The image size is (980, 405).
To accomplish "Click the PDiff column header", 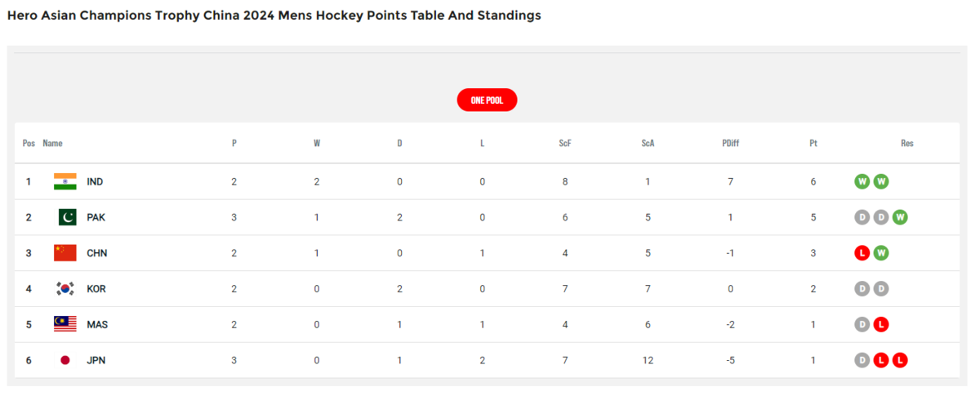I will click(x=730, y=143).
